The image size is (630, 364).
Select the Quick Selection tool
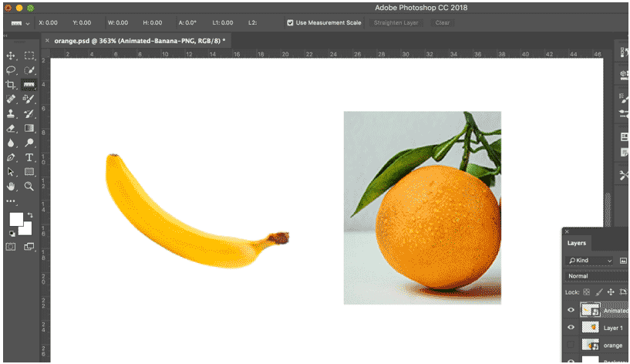point(29,70)
